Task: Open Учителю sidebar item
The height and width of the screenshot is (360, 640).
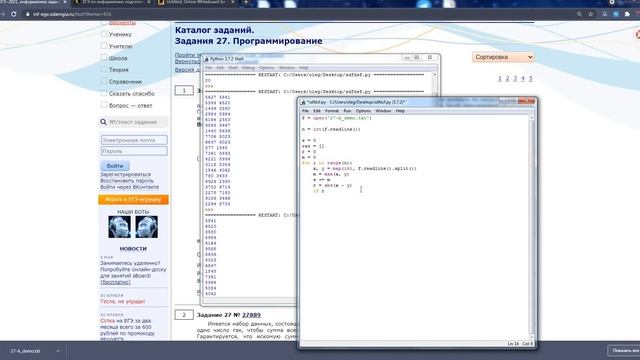Action: pyautogui.click(x=120, y=46)
